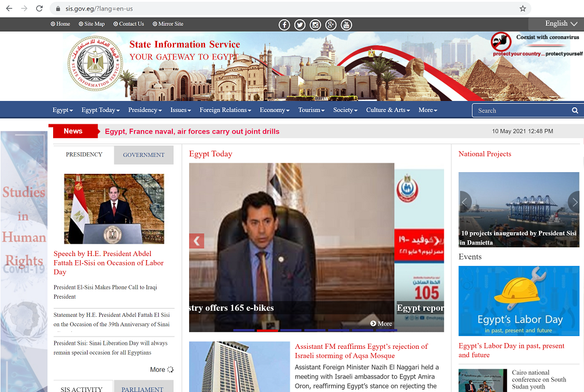The height and width of the screenshot is (392, 584).
Task: Open President El-Sisi phone call to Iraqi President
Action: point(105,292)
